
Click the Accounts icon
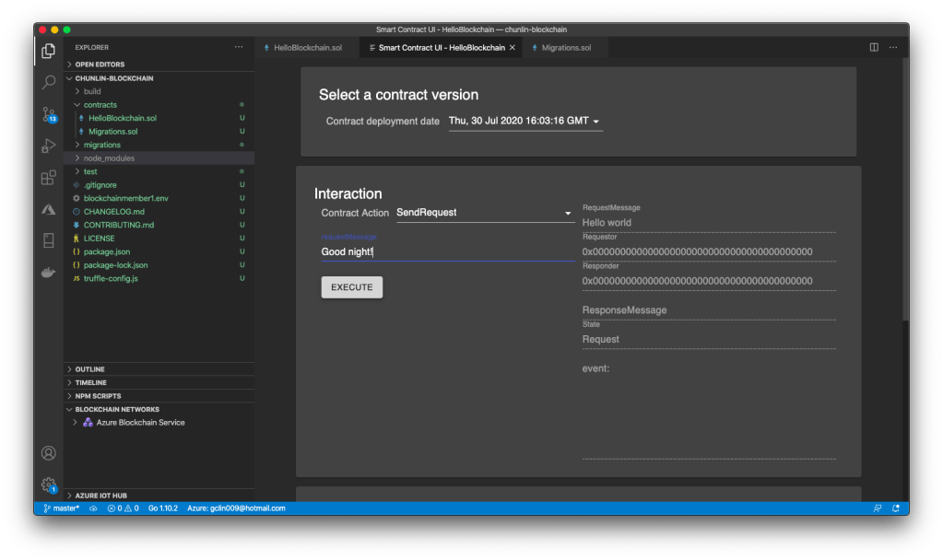point(49,453)
